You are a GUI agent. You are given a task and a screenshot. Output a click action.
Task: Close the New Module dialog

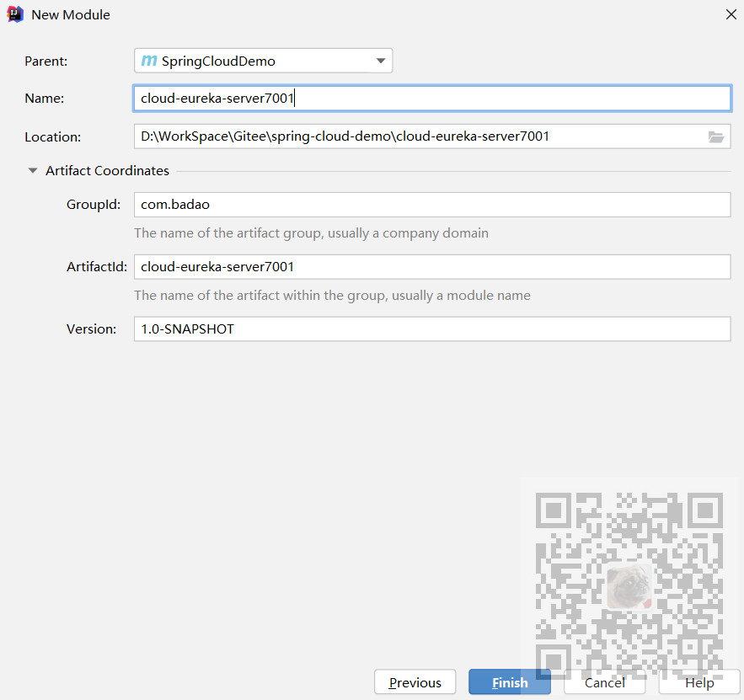coord(731,14)
